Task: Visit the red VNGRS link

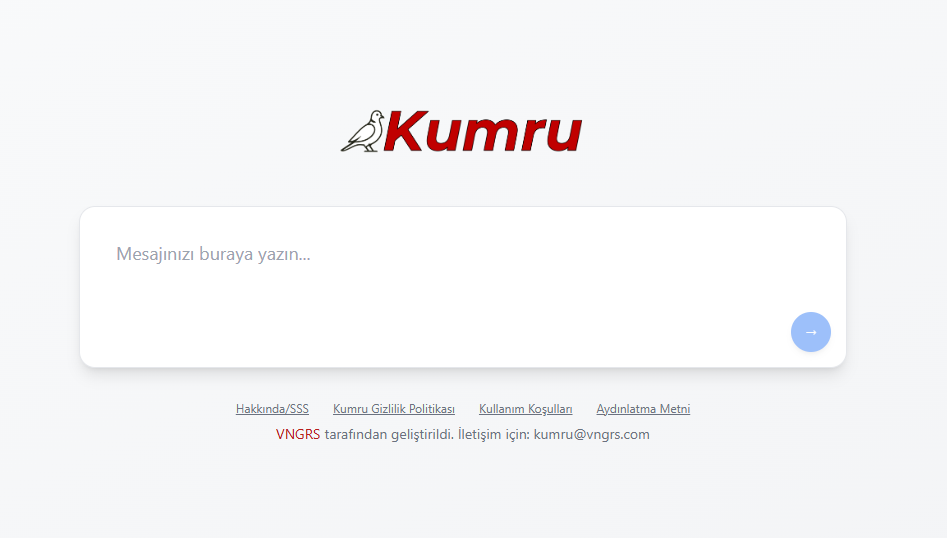Action: tap(297, 435)
